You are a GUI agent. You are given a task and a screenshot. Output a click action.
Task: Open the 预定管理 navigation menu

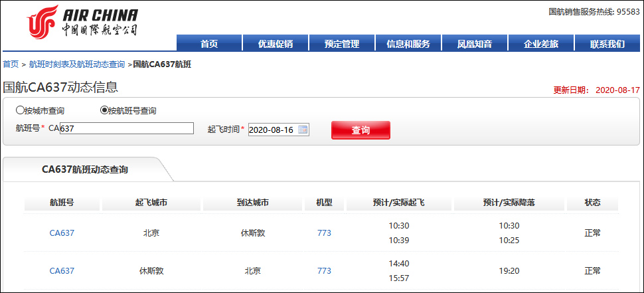coord(342,43)
